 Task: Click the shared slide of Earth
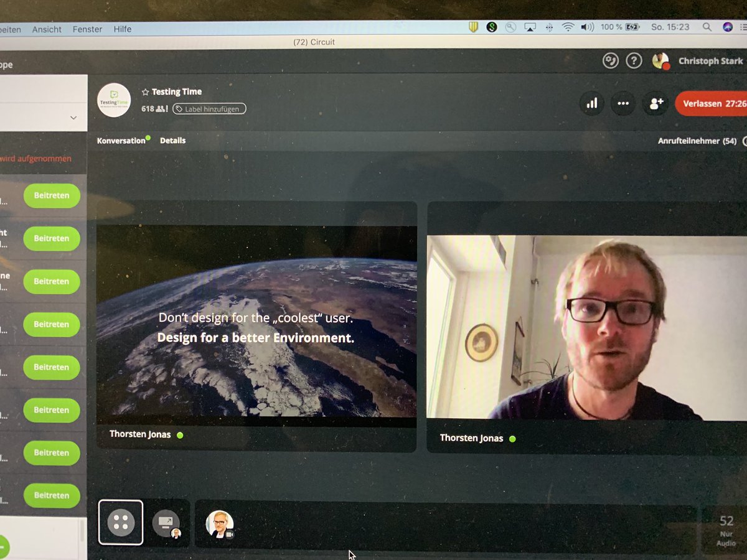click(x=257, y=322)
